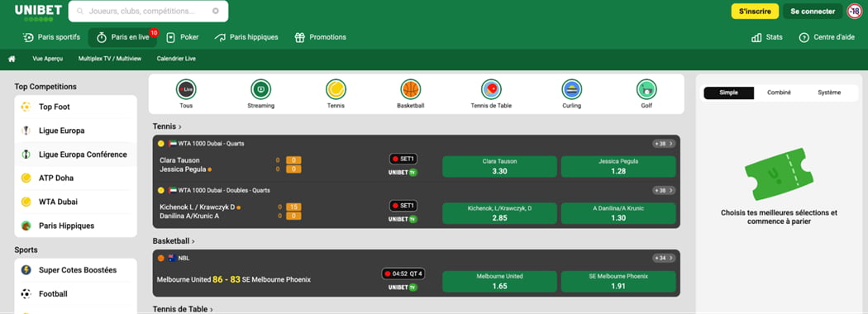Bet on Jessica Pegula at 1.28
The height and width of the screenshot is (314, 868).
[618, 167]
